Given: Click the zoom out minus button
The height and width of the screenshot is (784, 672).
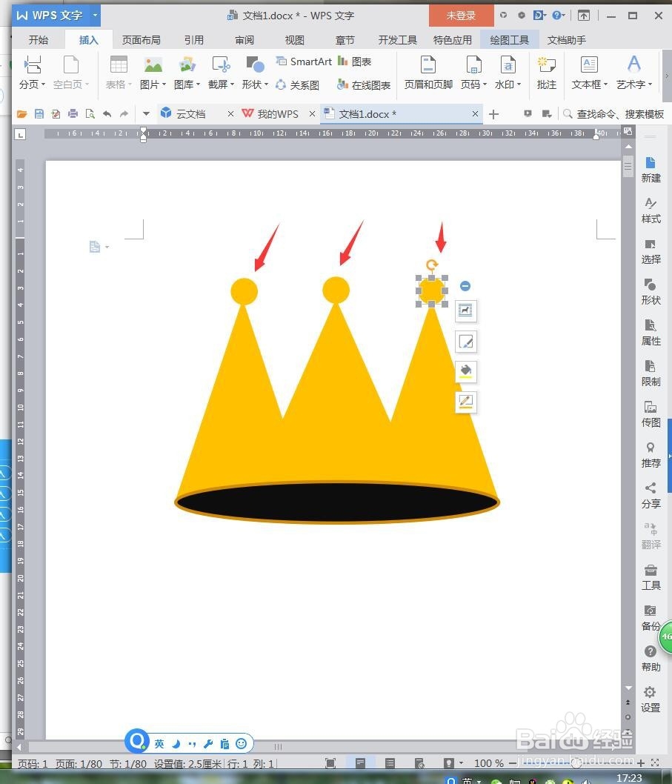Looking at the screenshot, I should tap(513, 763).
